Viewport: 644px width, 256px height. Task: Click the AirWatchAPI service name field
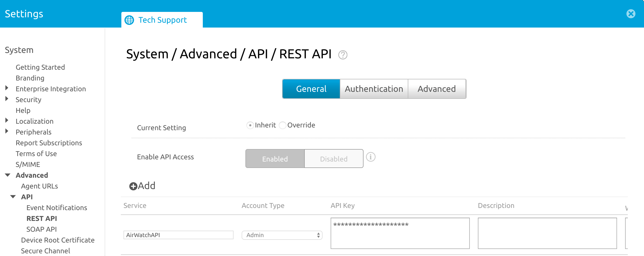[x=178, y=235]
